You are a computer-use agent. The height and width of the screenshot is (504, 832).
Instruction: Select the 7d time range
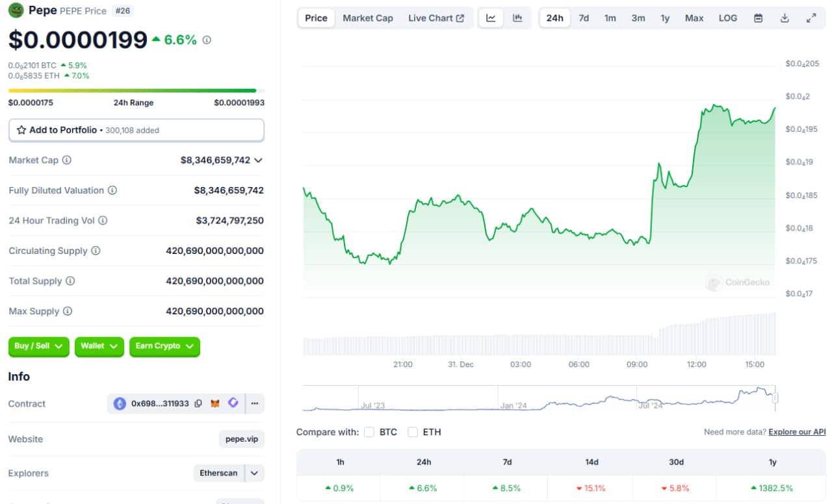584,18
